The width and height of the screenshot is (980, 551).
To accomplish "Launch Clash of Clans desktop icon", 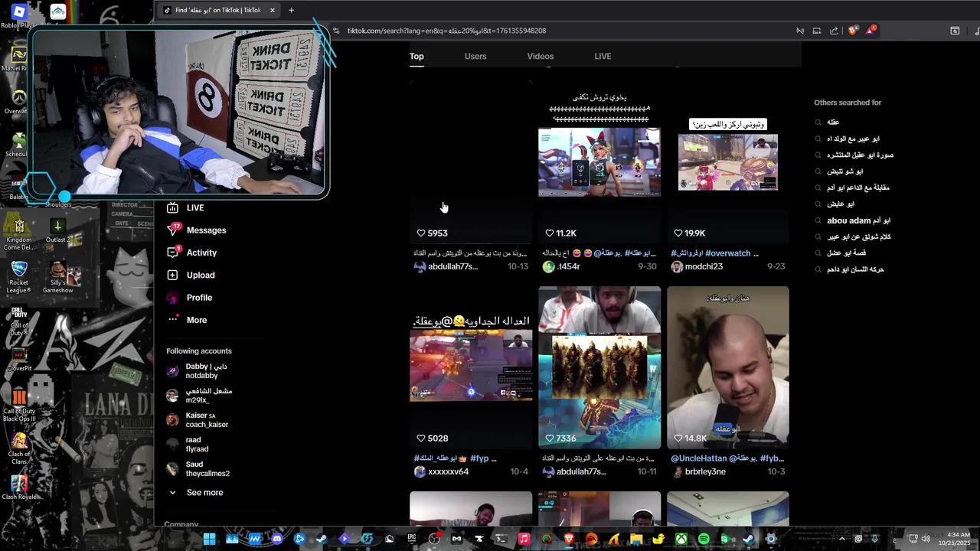I will [19, 448].
